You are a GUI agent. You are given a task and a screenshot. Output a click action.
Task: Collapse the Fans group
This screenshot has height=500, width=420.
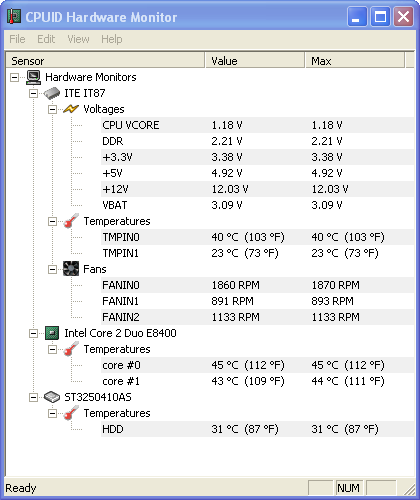52,269
